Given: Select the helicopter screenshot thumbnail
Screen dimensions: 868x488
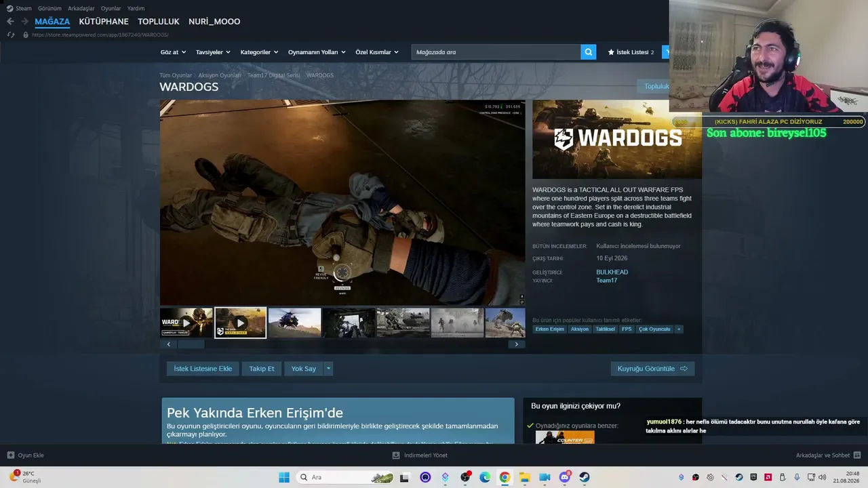Looking at the screenshot, I should tap(294, 323).
